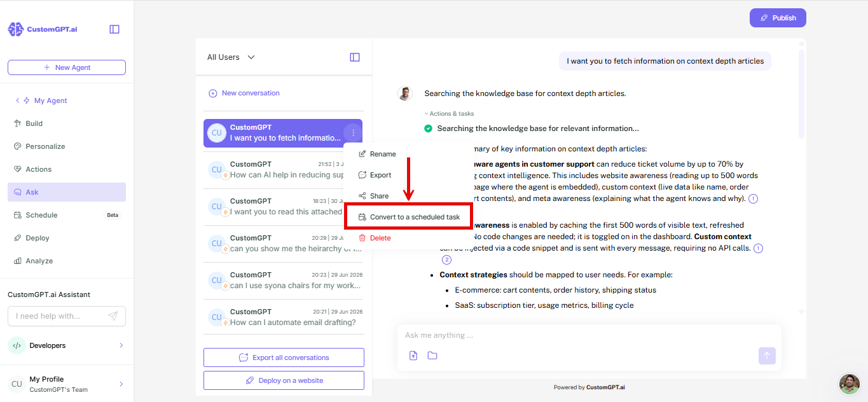
Task: Click the agent avatar next to the response
Action: pos(405,94)
